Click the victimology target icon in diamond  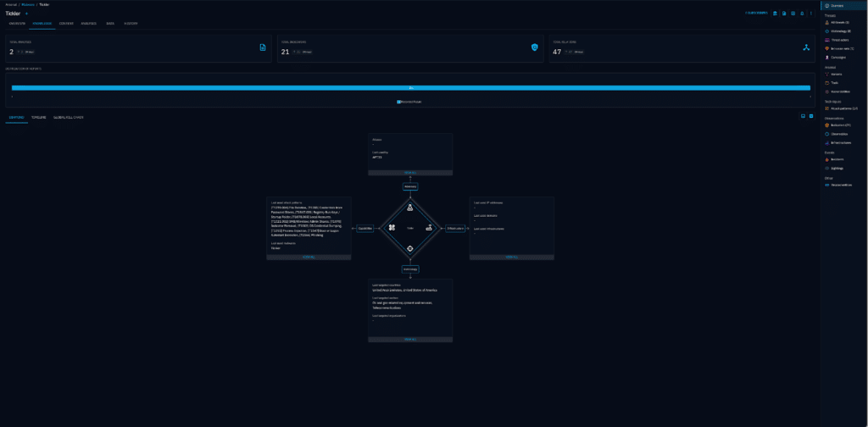click(410, 248)
